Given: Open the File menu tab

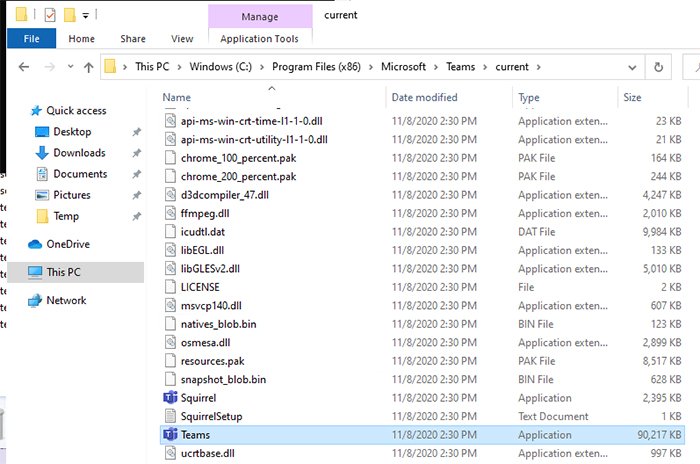Looking at the screenshot, I should coord(31,39).
